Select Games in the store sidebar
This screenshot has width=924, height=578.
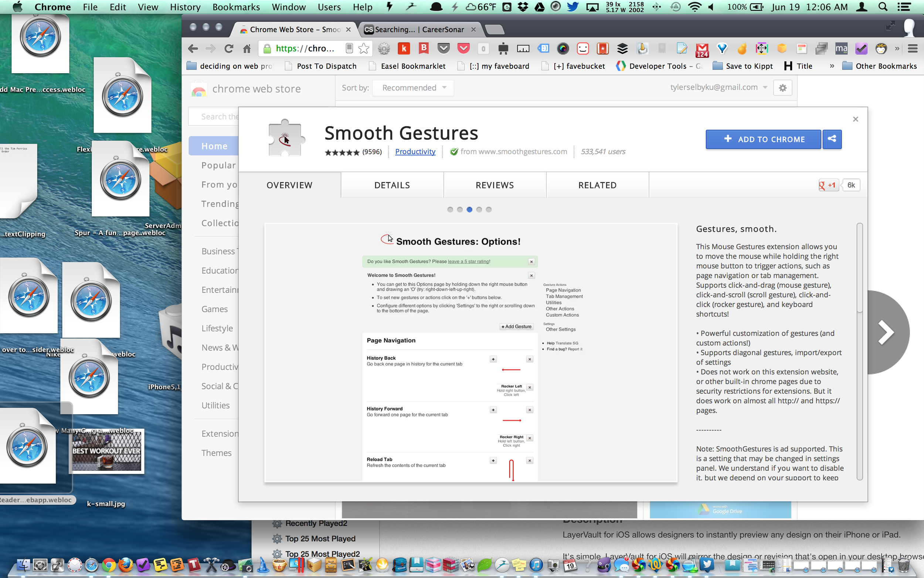(215, 309)
